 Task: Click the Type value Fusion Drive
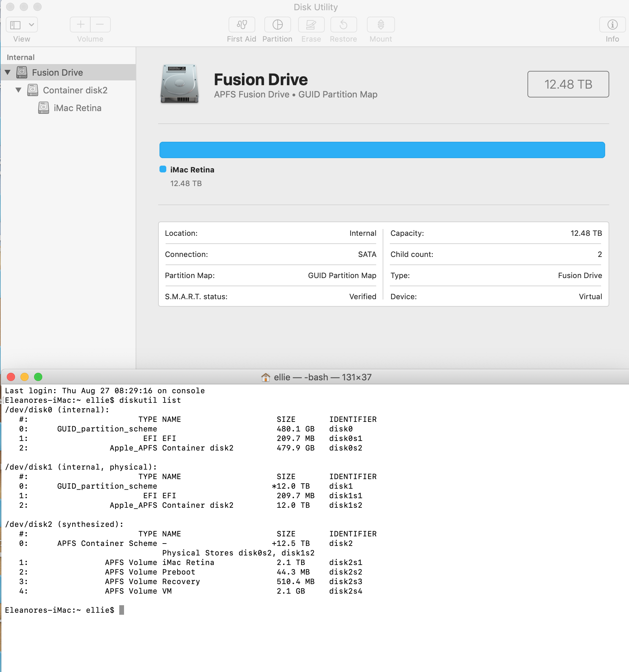[x=580, y=275]
